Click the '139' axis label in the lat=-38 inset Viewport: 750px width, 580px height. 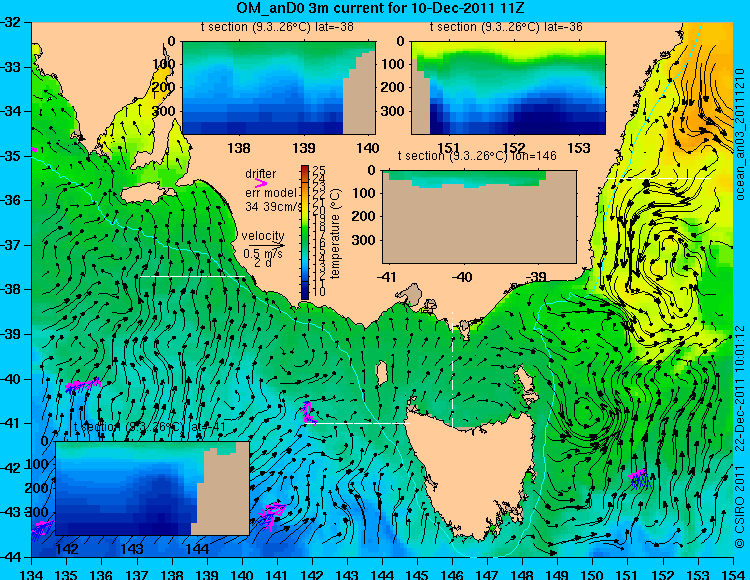tap(304, 148)
